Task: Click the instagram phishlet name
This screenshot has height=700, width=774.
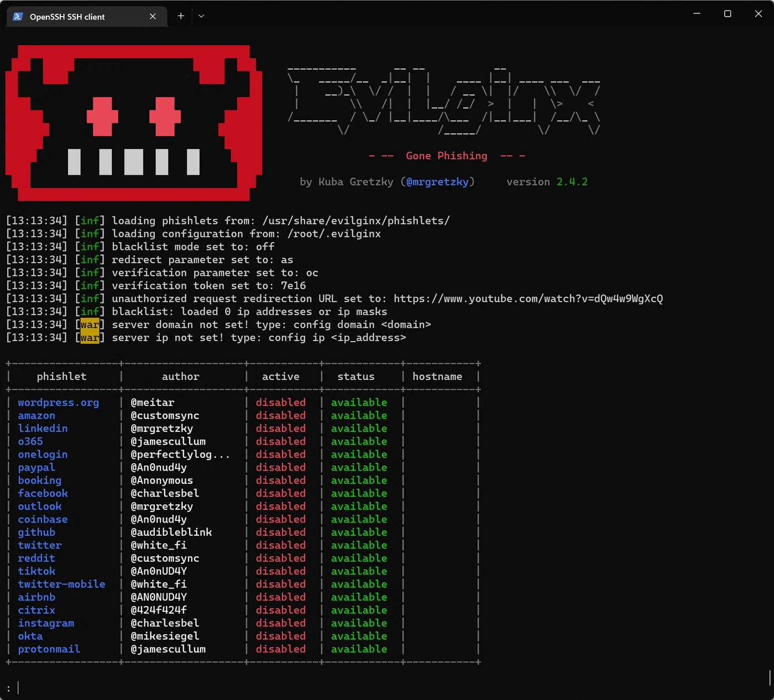Action: [x=46, y=623]
